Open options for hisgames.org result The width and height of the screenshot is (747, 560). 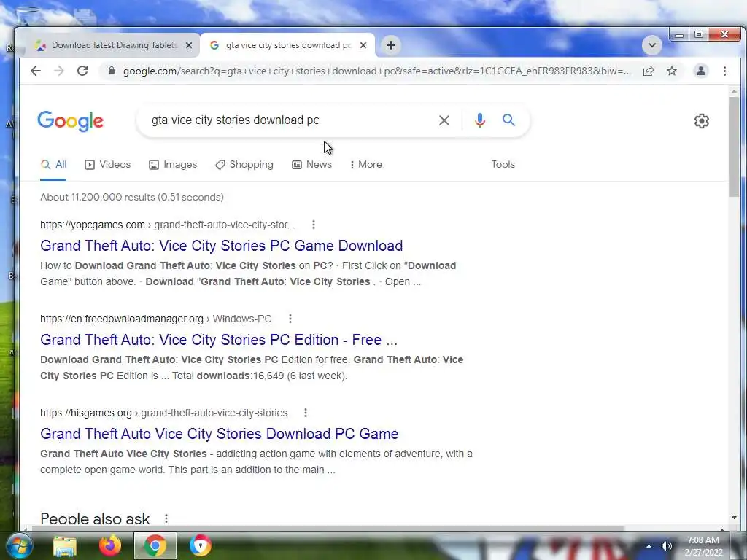[x=306, y=413]
